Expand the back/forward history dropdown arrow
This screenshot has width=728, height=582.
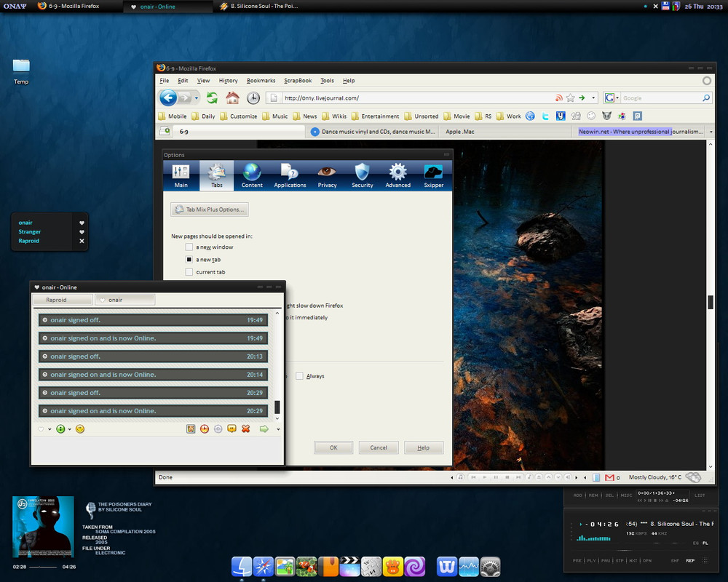coord(197,98)
